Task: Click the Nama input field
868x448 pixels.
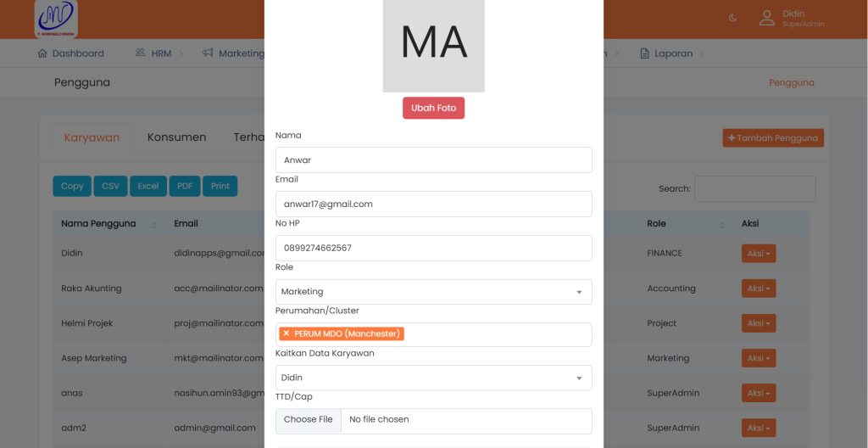Action: [433, 160]
